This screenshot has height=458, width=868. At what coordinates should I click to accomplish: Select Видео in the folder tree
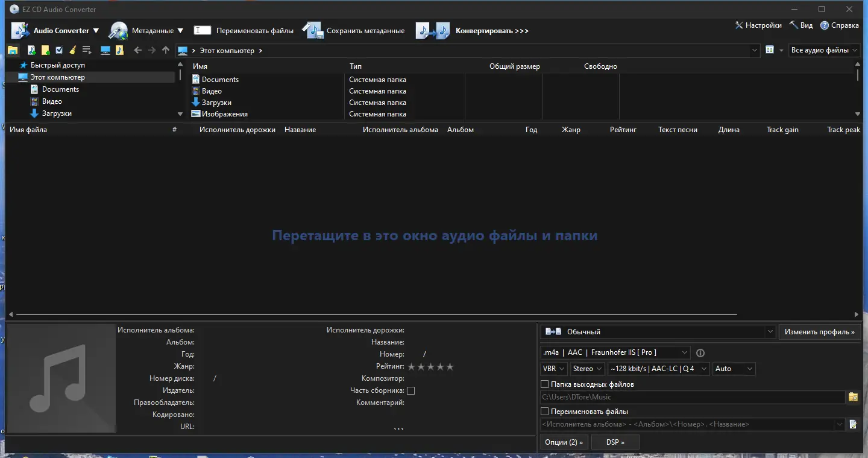(52, 101)
